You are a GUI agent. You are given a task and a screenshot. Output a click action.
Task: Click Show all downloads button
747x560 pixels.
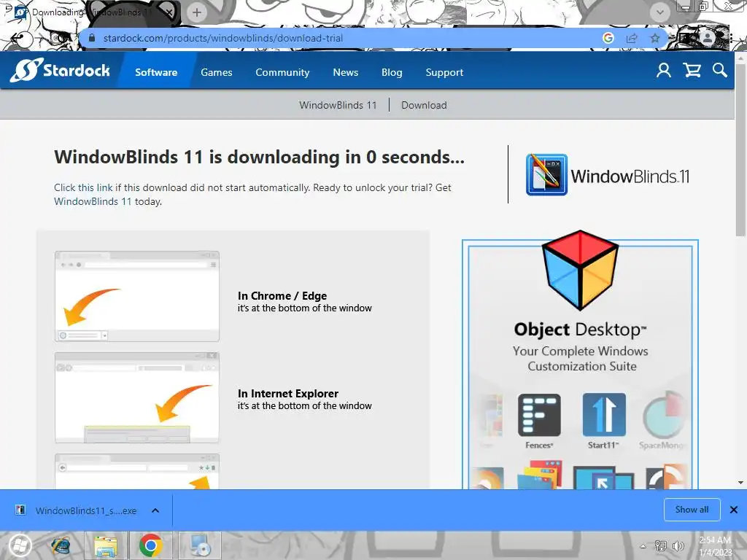pos(692,510)
